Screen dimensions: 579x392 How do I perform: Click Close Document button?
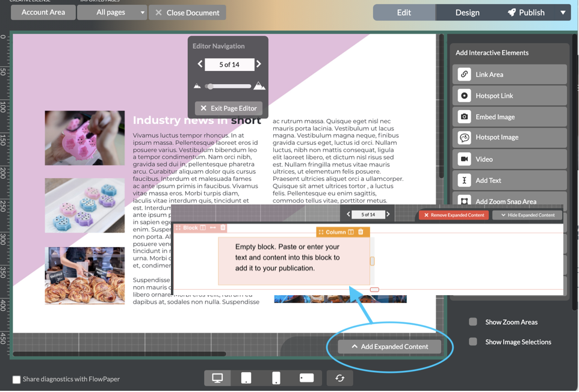(187, 13)
